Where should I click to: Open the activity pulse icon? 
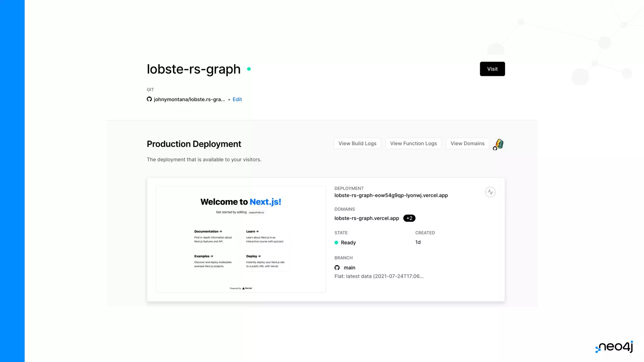tap(490, 192)
